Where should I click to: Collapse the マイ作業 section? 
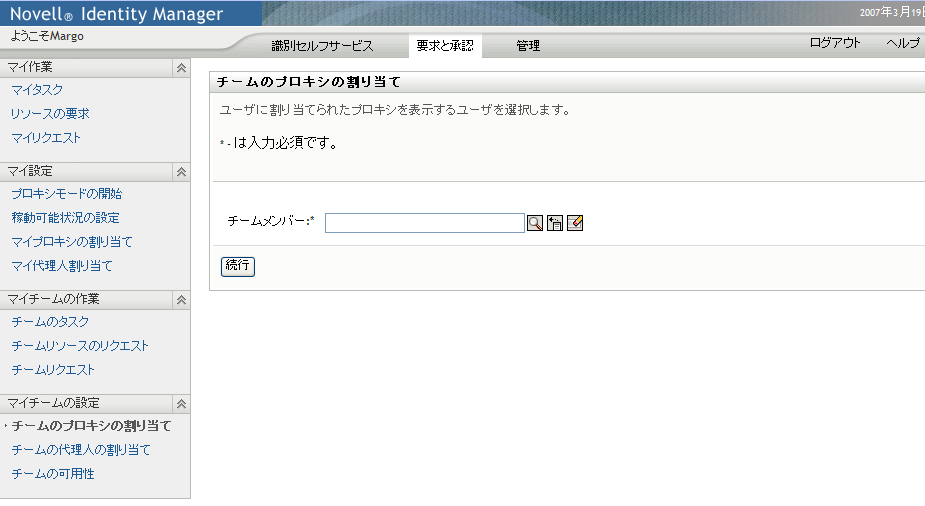[181, 68]
